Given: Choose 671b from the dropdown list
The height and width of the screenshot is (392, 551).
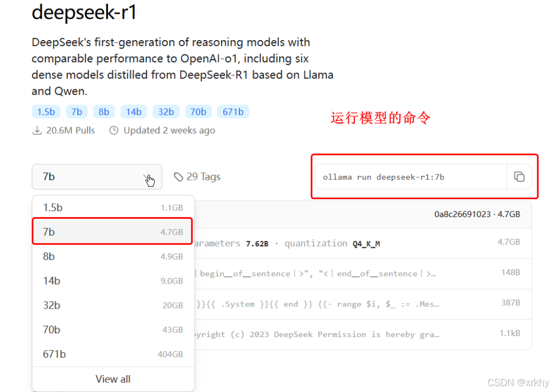Looking at the screenshot, I should coord(113,354).
